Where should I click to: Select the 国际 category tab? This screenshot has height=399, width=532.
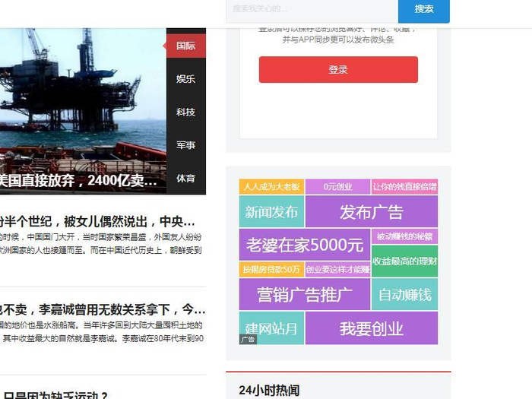coord(185,46)
